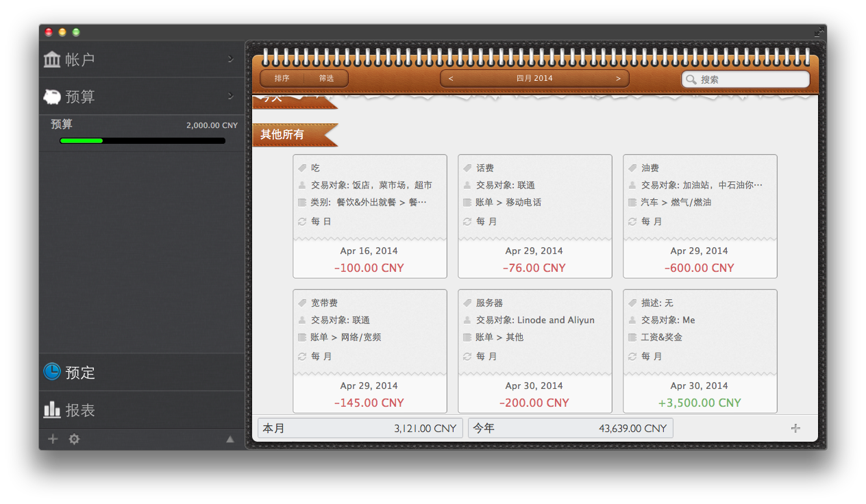The width and height of the screenshot is (866, 504).
Task: Click 交易对象: 加油站，中石油你… text
Action: pos(702,185)
